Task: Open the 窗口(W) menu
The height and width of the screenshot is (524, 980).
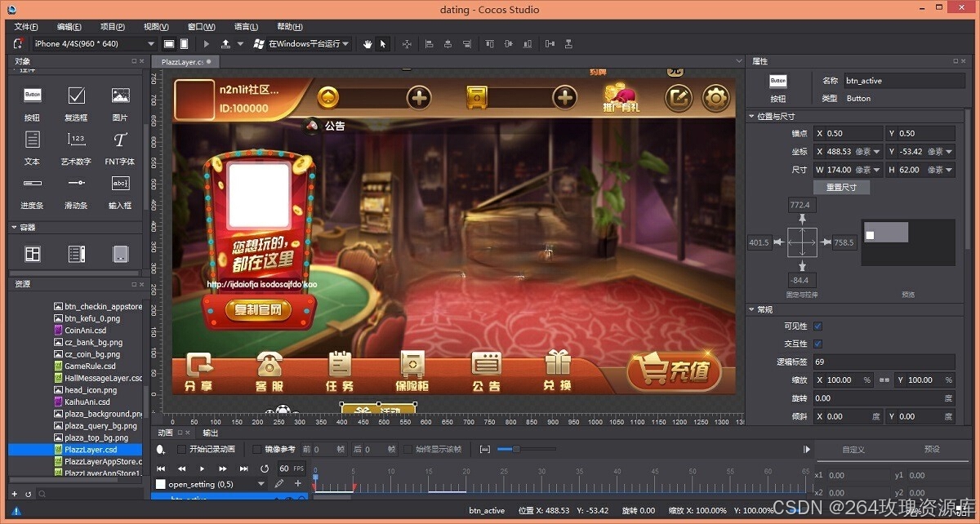Action: (x=201, y=26)
